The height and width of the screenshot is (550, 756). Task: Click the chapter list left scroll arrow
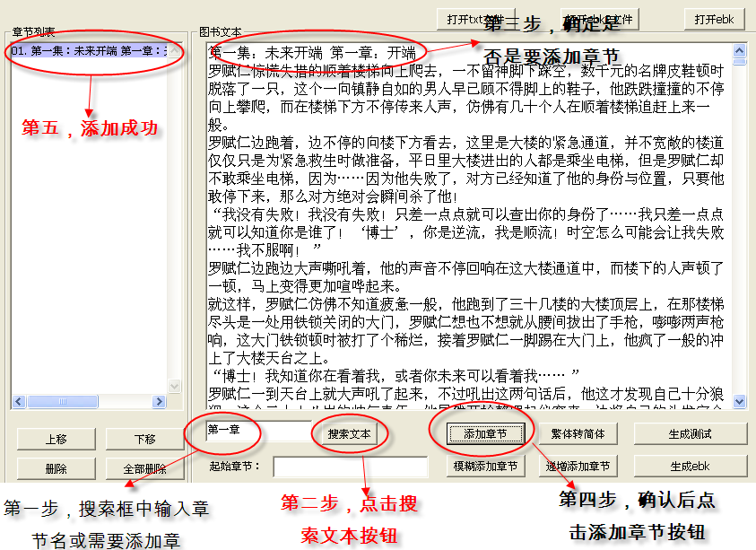(17, 401)
